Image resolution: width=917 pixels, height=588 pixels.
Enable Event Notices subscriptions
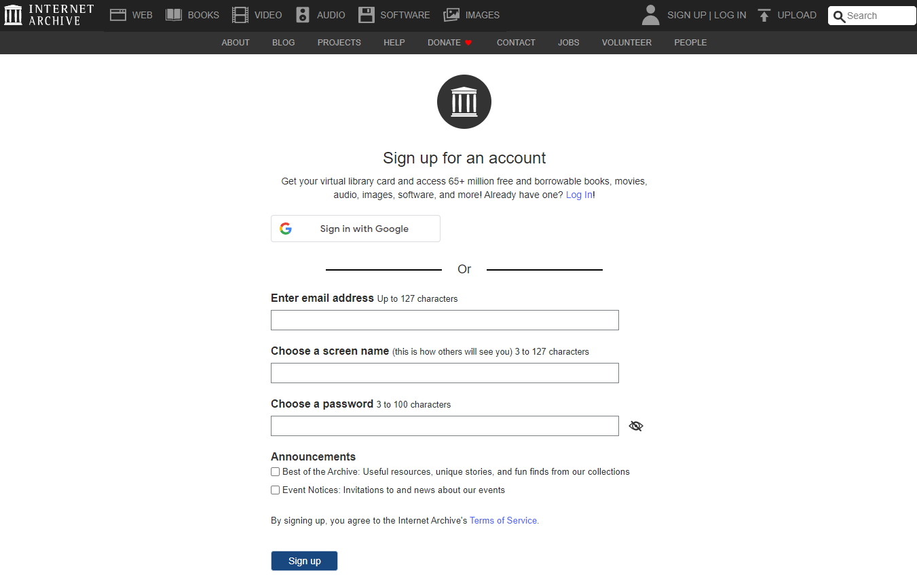pyautogui.click(x=275, y=490)
